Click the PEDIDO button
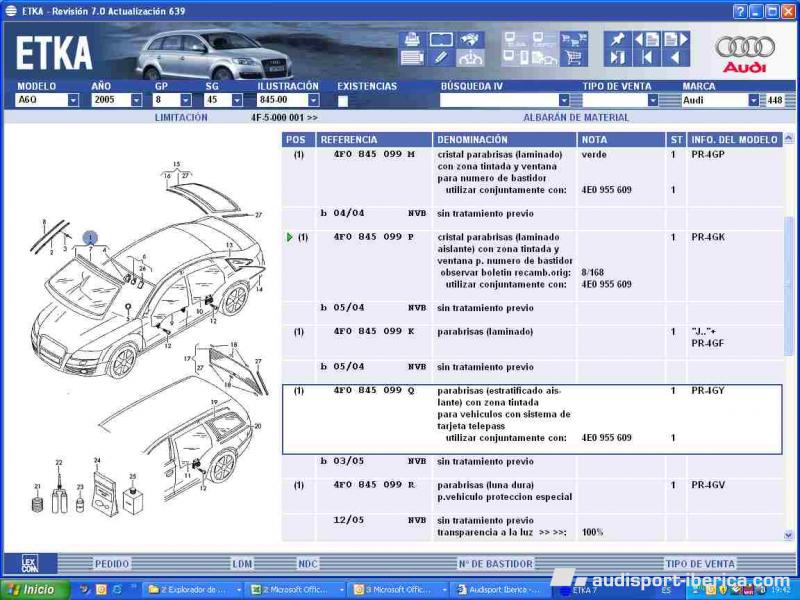Image resolution: width=800 pixels, height=600 pixels. pyautogui.click(x=112, y=564)
